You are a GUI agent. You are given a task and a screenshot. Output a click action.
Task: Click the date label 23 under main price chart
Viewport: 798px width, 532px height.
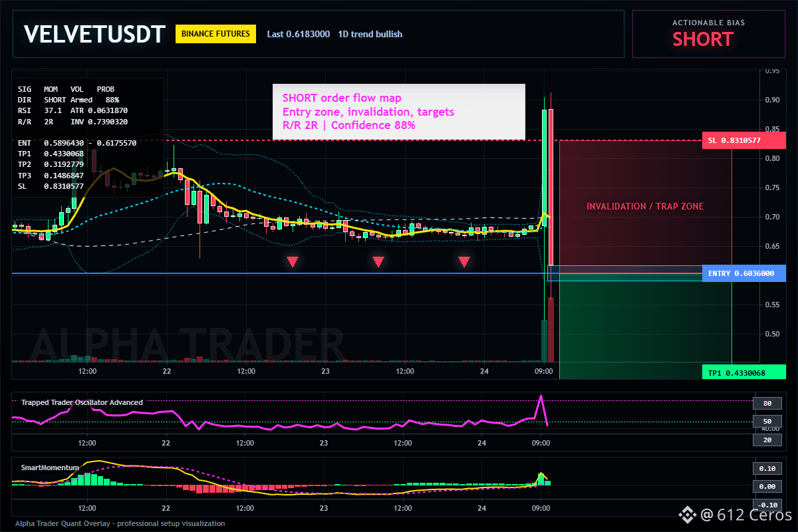[x=325, y=371]
